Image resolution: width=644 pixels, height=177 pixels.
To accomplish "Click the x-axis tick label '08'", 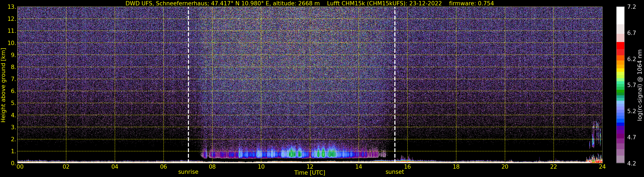I will tap(212, 167).
